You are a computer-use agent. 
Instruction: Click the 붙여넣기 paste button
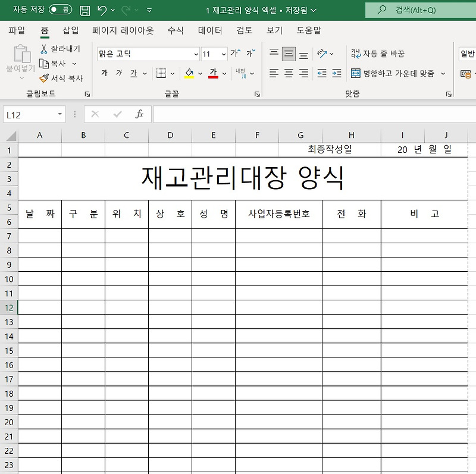click(21, 59)
